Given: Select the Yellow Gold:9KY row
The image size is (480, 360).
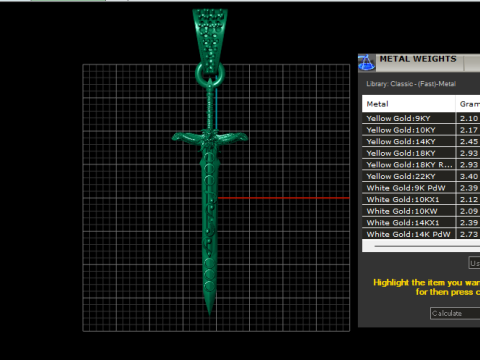Looking at the screenshot, I should point(421,118).
